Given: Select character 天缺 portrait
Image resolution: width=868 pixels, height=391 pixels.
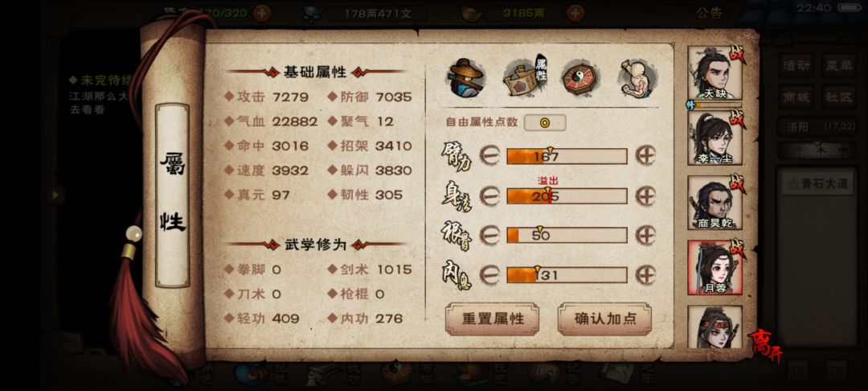Looking at the screenshot, I should [714, 73].
